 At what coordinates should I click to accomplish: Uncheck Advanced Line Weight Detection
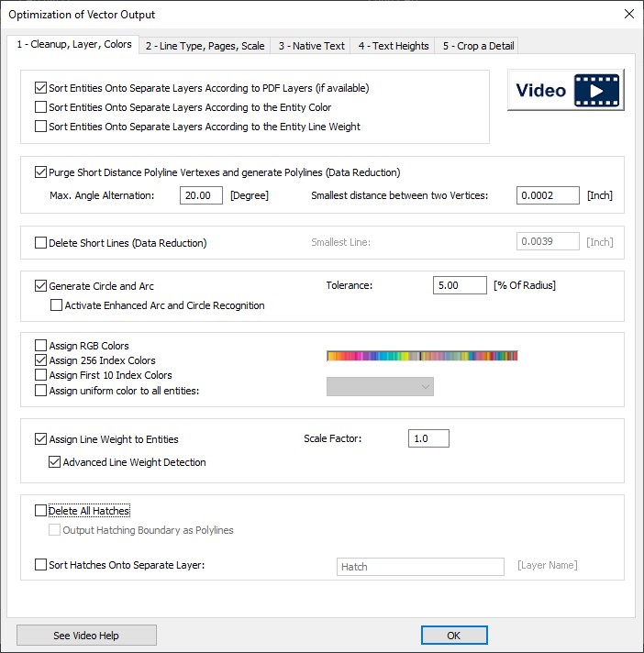coord(55,462)
